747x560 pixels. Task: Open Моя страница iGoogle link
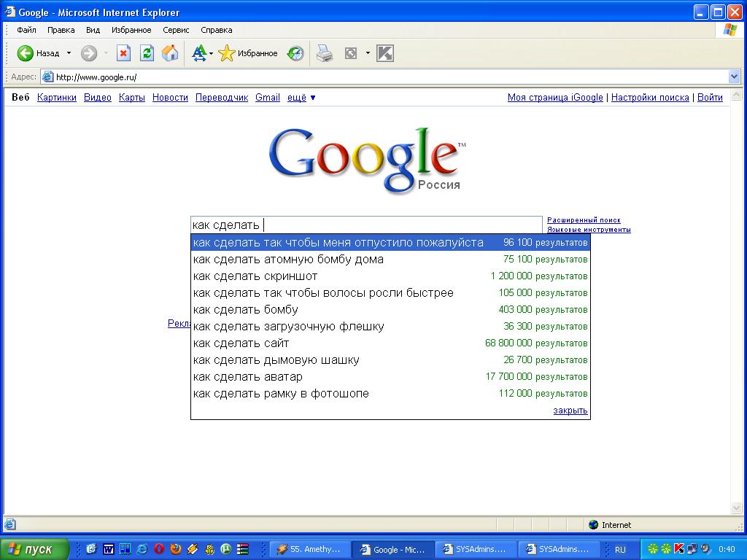coord(555,98)
